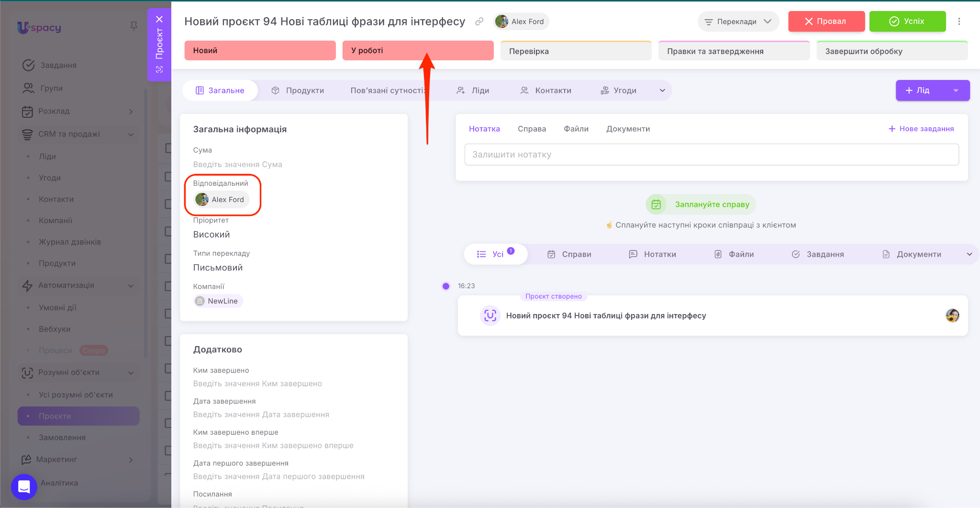The image size is (980, 508).
Task: Mark project as Успіх
Action: (x=907, y=22)
